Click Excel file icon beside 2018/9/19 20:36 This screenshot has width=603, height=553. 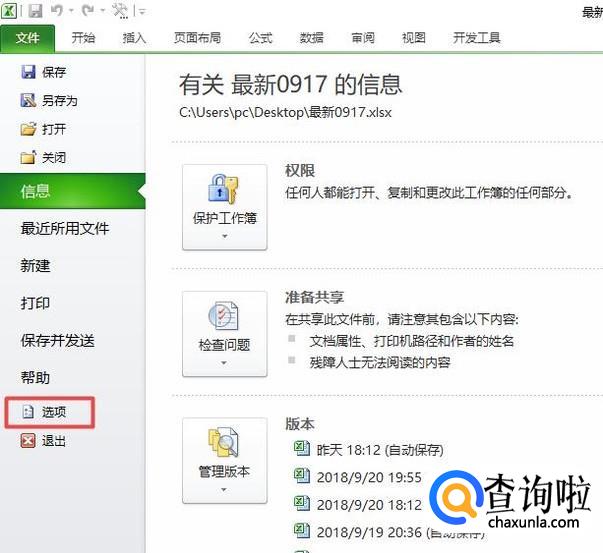click(x=302, y=531)
